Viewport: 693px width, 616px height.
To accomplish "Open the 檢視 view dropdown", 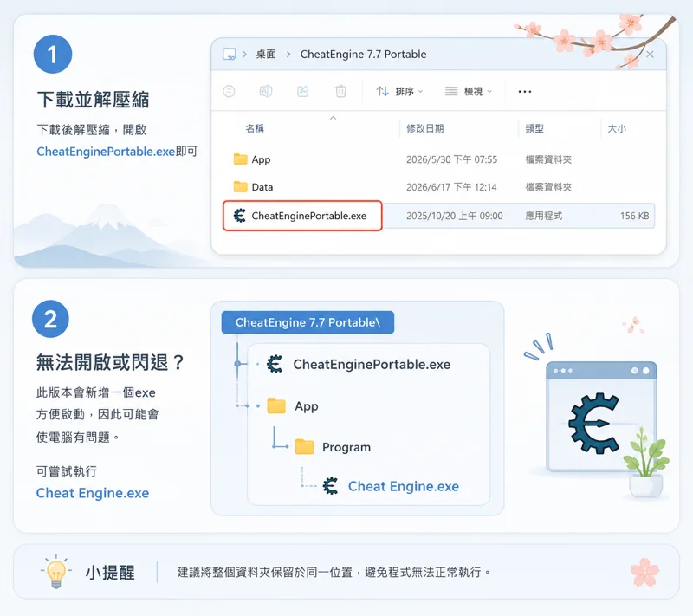I will (x=469, y=92).
